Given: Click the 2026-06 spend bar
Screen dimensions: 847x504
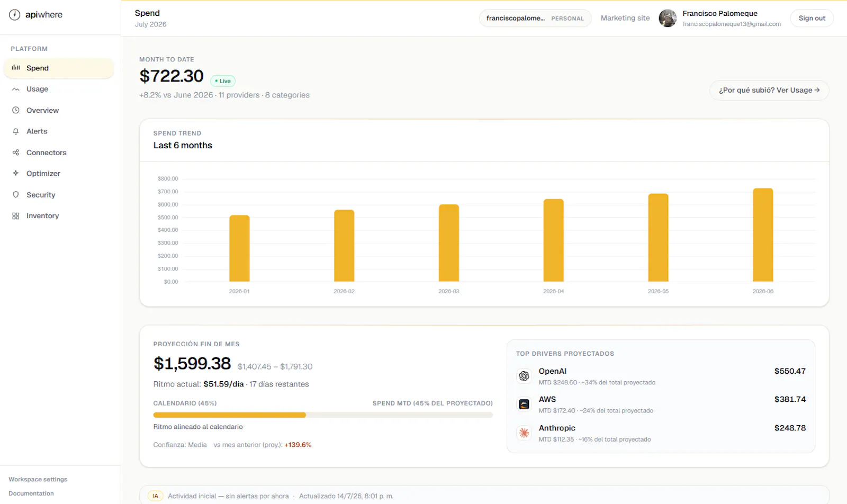Looking at the screenshot, I should pos(763,235).
